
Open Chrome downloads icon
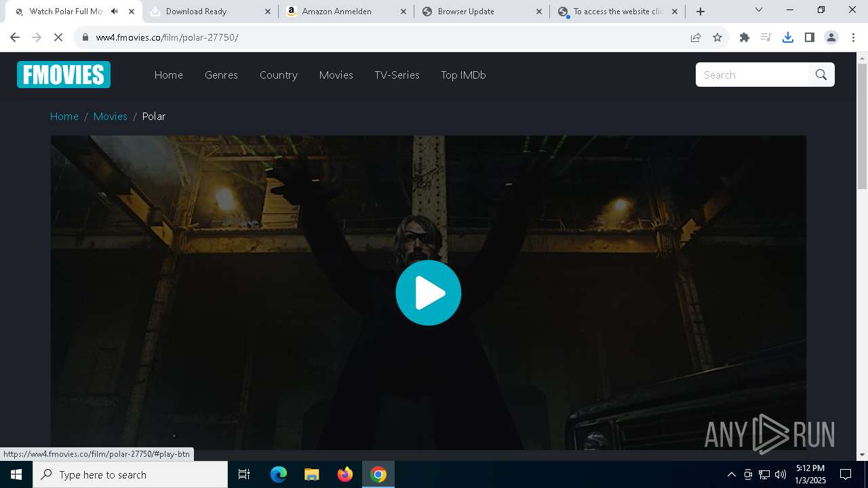pos(788,37)
